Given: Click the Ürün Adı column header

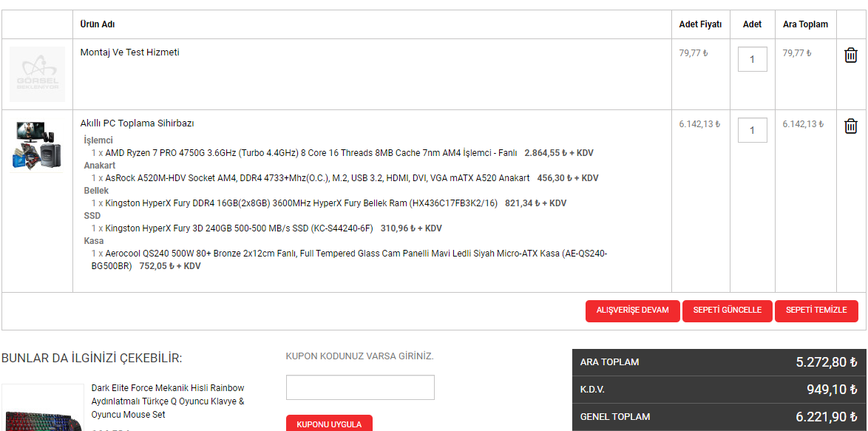Looking at the screenshot, I should coord(98,24).
